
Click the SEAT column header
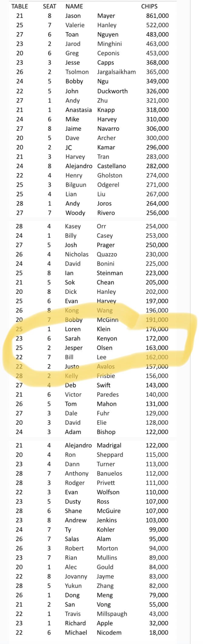click(x=49, y=6)
